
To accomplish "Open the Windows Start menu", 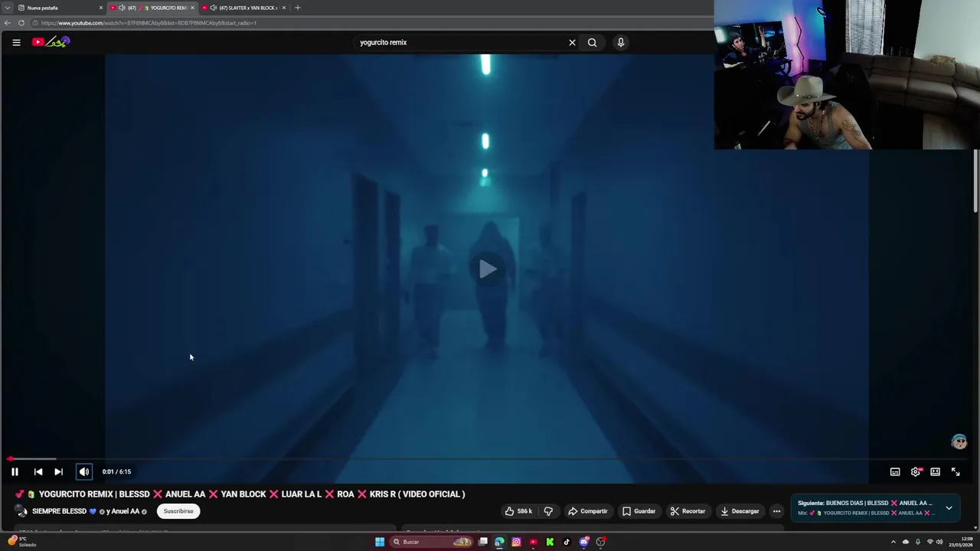I will [380, 542].
